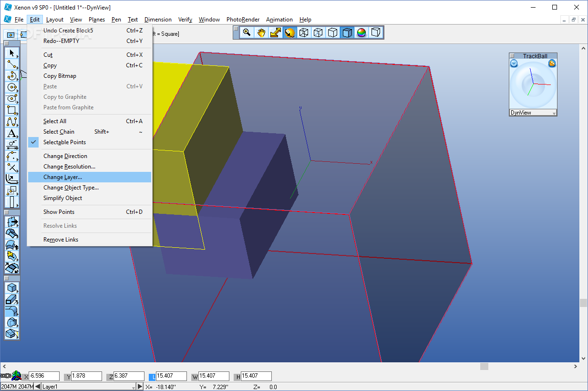Switch to dashed hidden-line wireframe display
The image size is (588, 391).
pos(318,32)
